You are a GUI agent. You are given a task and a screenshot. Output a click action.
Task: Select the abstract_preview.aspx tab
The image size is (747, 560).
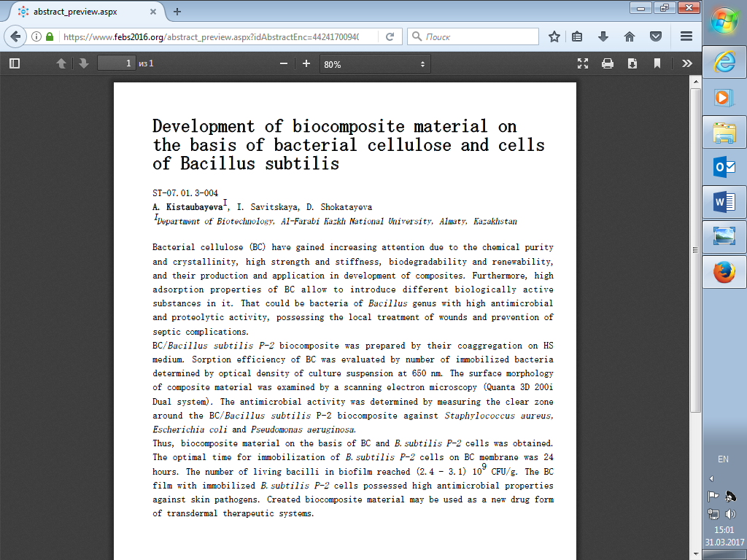pos(84,12)
